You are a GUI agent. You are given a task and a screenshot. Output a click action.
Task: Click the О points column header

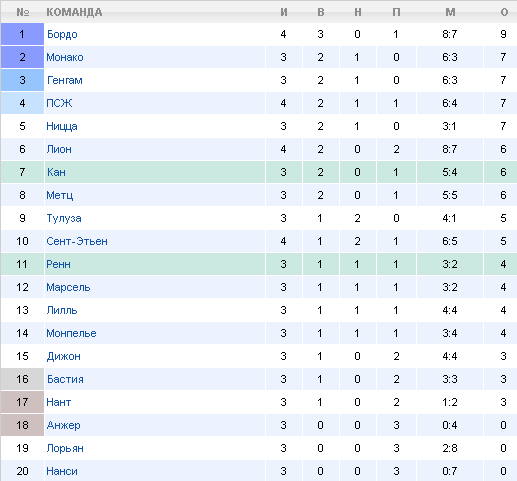tap(504, 12)
